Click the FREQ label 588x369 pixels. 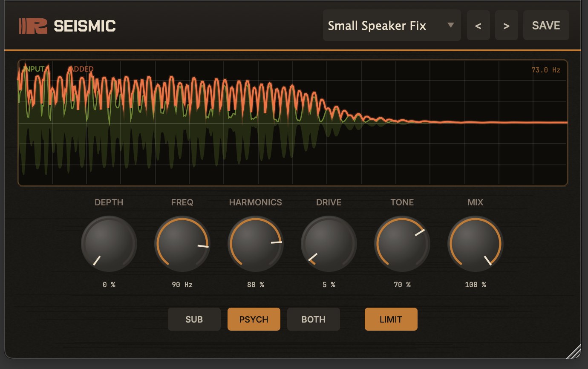coord(182,202)
